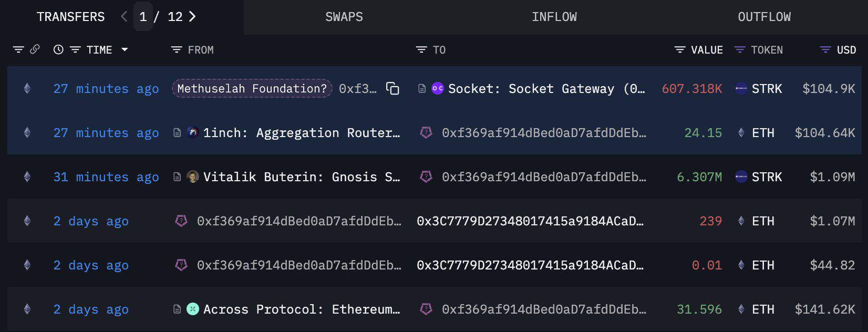The height and width of the screenshot is (332, 868).
Task: Open the 0x3C7779D2 address for 239 ETH
Action: pos(530,221)
